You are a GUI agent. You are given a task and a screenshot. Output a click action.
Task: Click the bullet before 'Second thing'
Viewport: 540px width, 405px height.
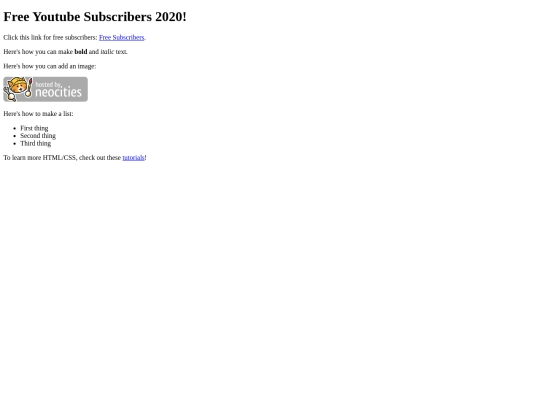point(14,136)
